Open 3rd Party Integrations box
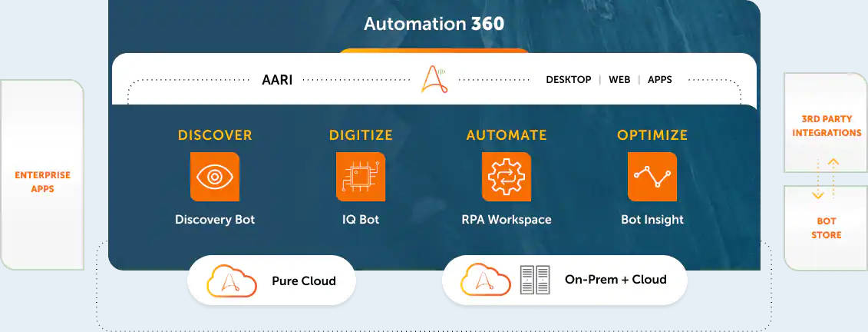This screenshot has height=332, width=868. [827, 122]
